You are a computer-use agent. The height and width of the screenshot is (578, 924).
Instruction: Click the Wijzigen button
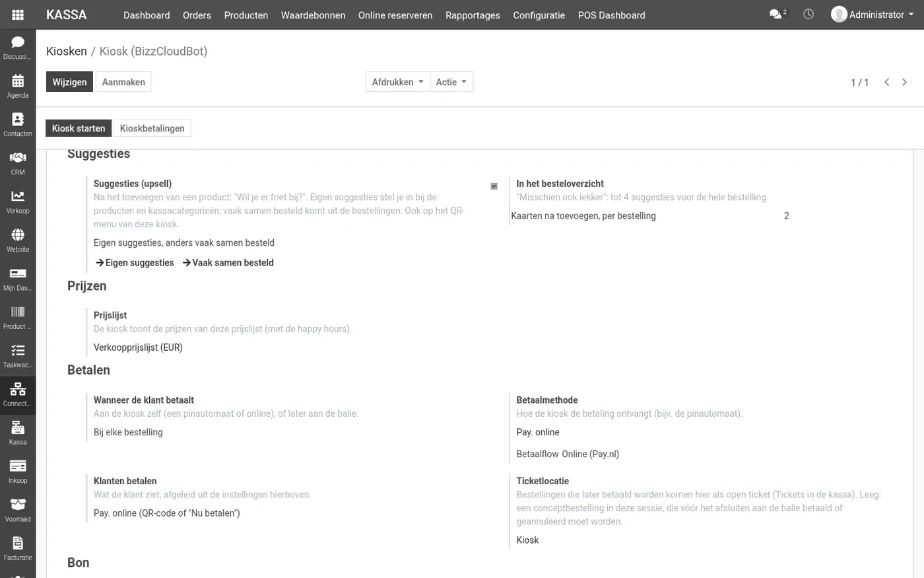(x=69, y=82)
